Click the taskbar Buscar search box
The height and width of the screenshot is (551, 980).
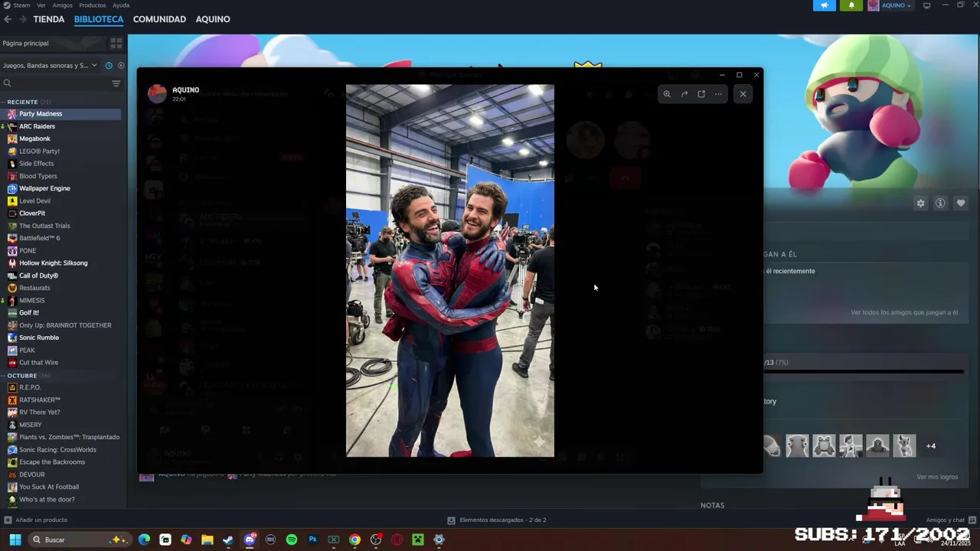coord(78,540)
